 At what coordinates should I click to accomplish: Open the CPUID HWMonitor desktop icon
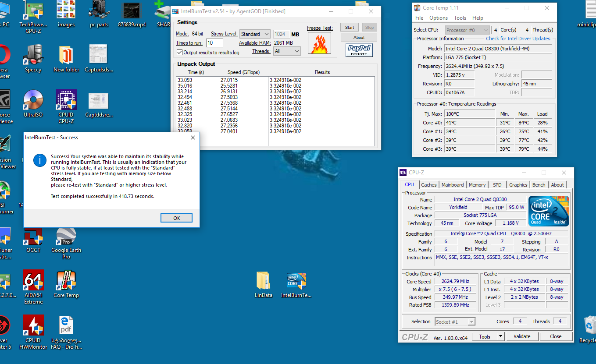point(33,325)
